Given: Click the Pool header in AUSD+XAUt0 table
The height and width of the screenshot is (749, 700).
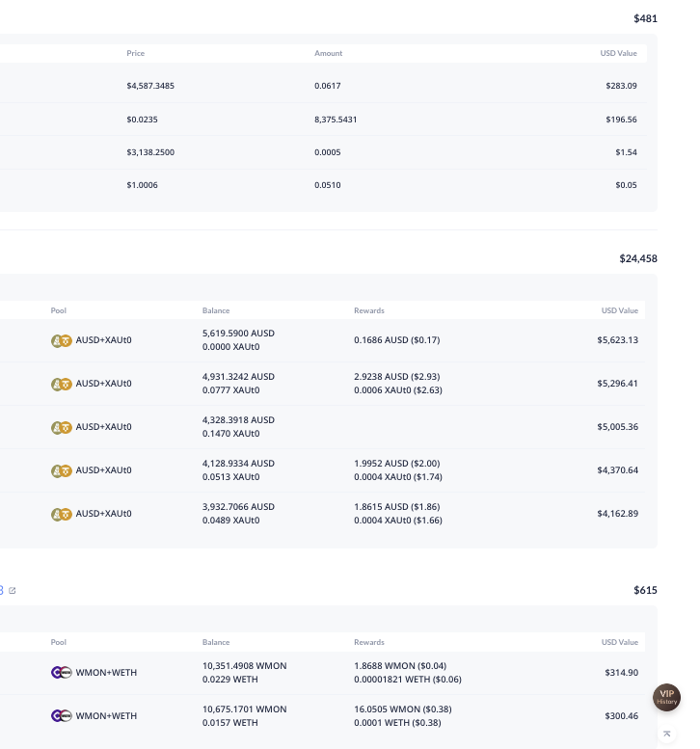Looking at the screenshot, I should [x=58, y=310].
